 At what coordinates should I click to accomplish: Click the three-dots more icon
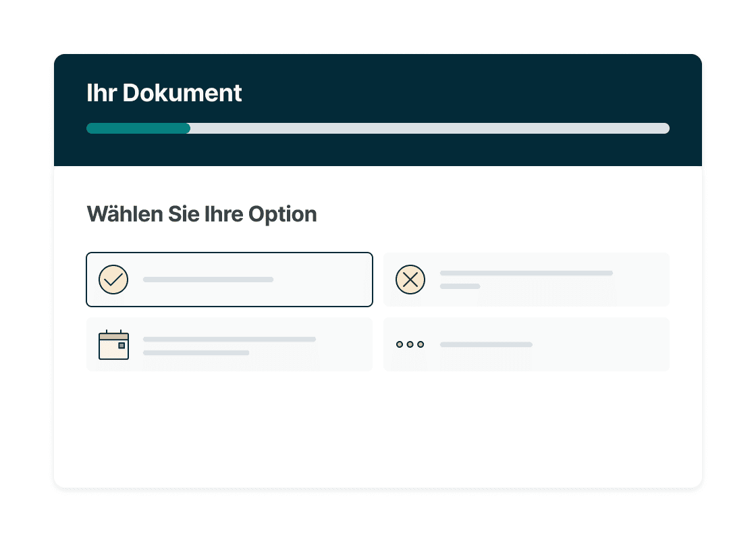point(410,344)
